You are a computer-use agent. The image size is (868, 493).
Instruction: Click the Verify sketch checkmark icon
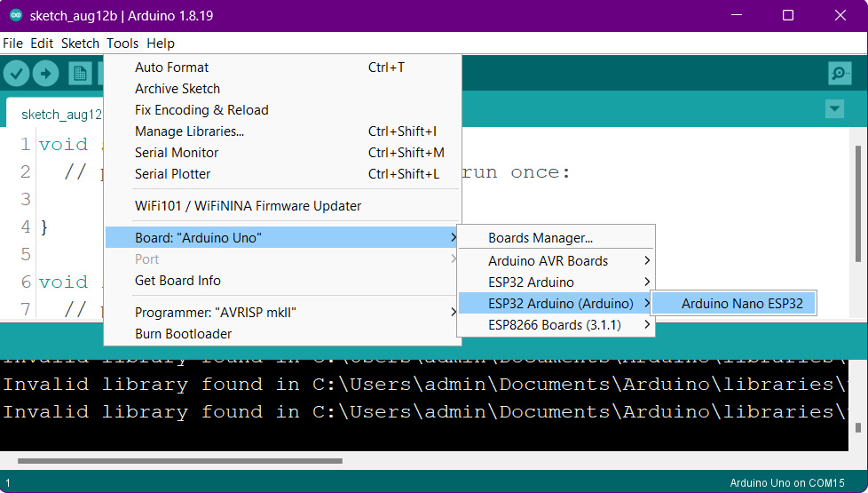pos(16,74)
